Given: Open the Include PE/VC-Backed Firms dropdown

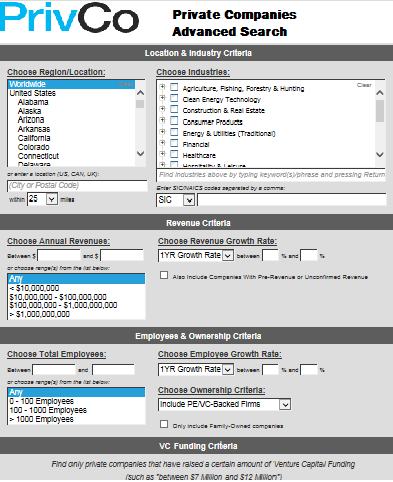Looking at the screenshot, I should tap(224, 404).
